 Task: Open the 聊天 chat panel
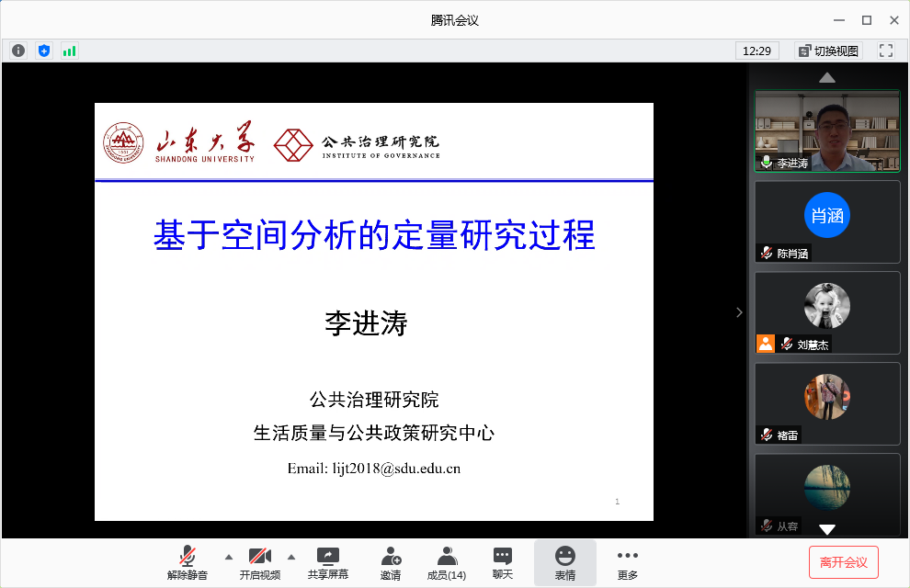(502, 562)
